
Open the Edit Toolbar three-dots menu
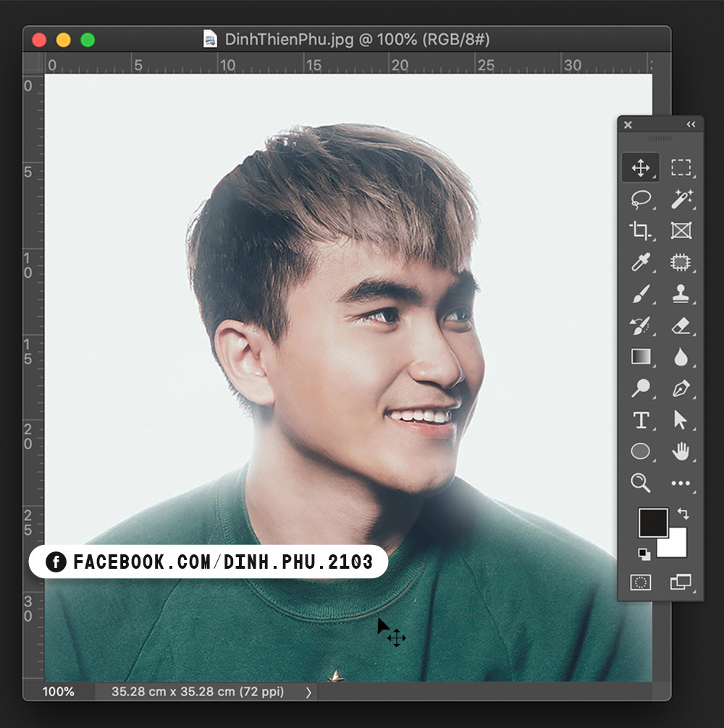coord(681,483)
